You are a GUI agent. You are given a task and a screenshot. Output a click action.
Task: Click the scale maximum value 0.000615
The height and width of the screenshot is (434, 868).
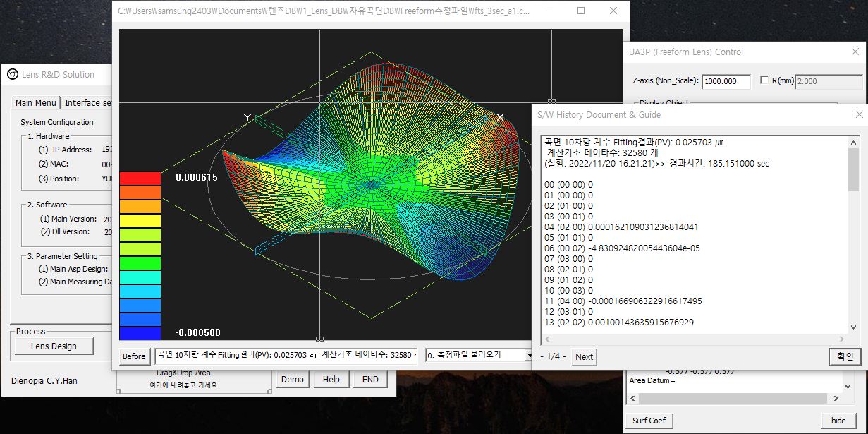pyautogui.click(x=197, y=178)
